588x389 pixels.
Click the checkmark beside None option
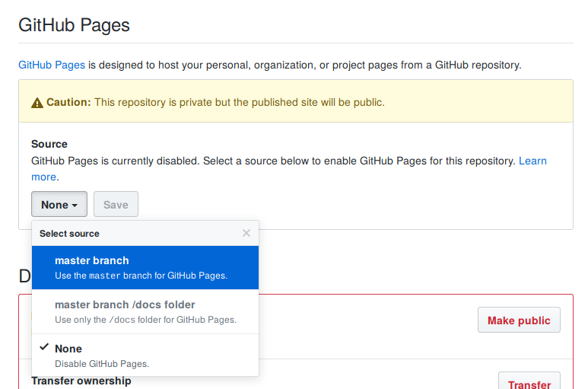(44, 347)
